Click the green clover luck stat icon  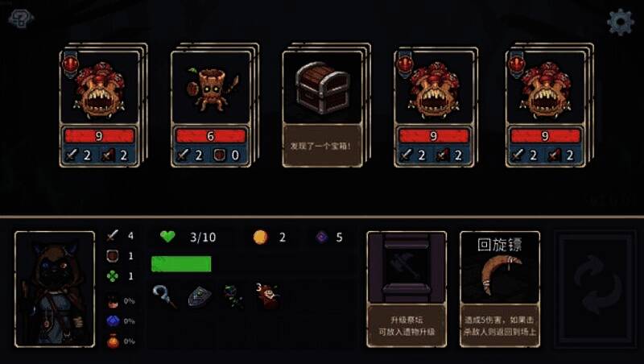click(113, 276)
